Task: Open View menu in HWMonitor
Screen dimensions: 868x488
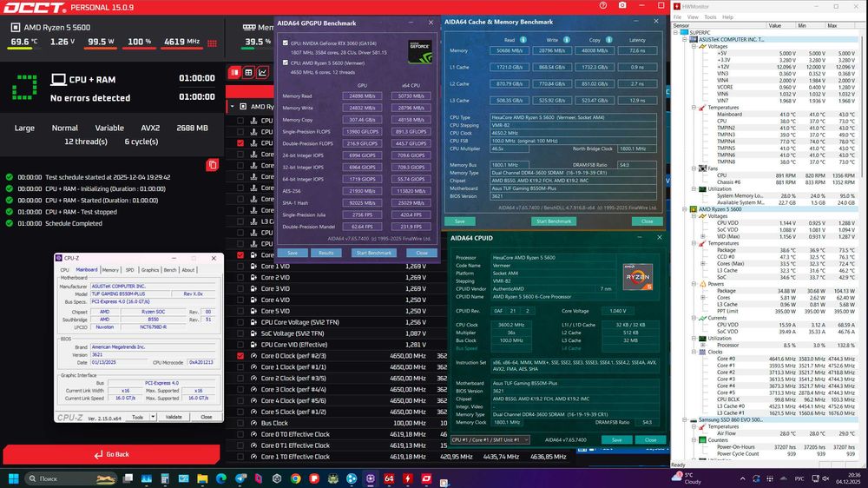Action: 693,17
